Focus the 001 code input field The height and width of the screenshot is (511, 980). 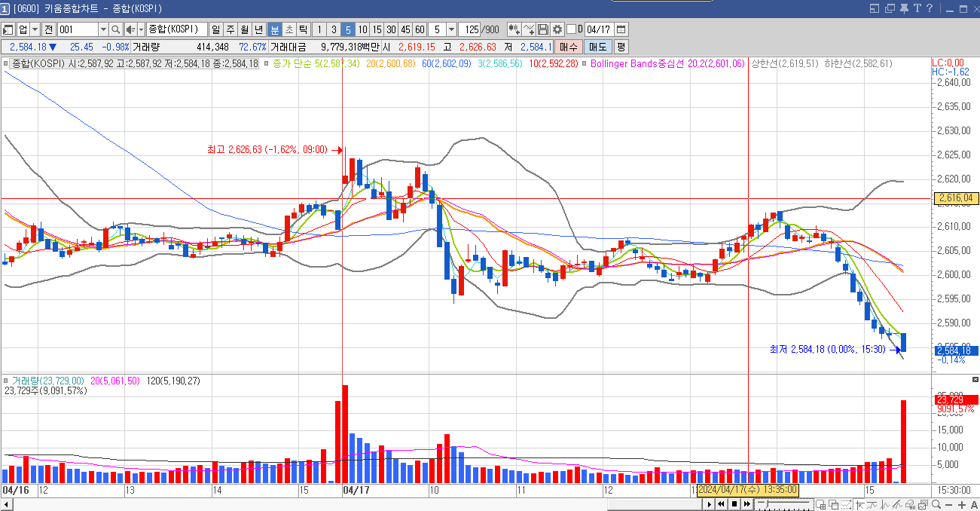pos(78,29)
